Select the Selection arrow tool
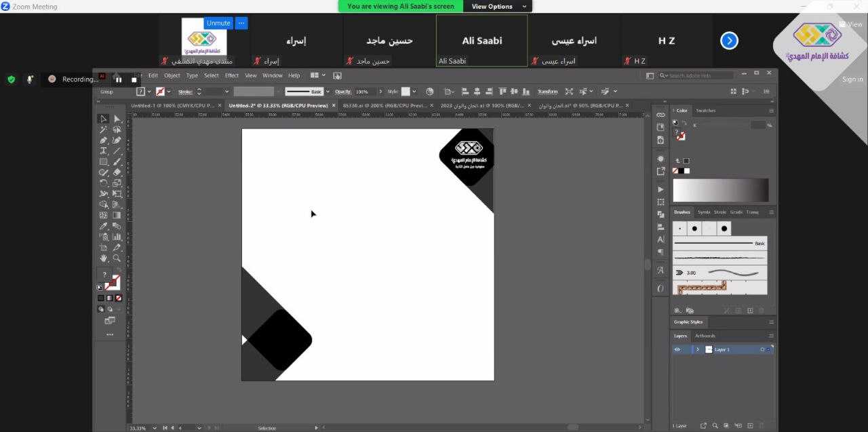 tap(104, 119)
